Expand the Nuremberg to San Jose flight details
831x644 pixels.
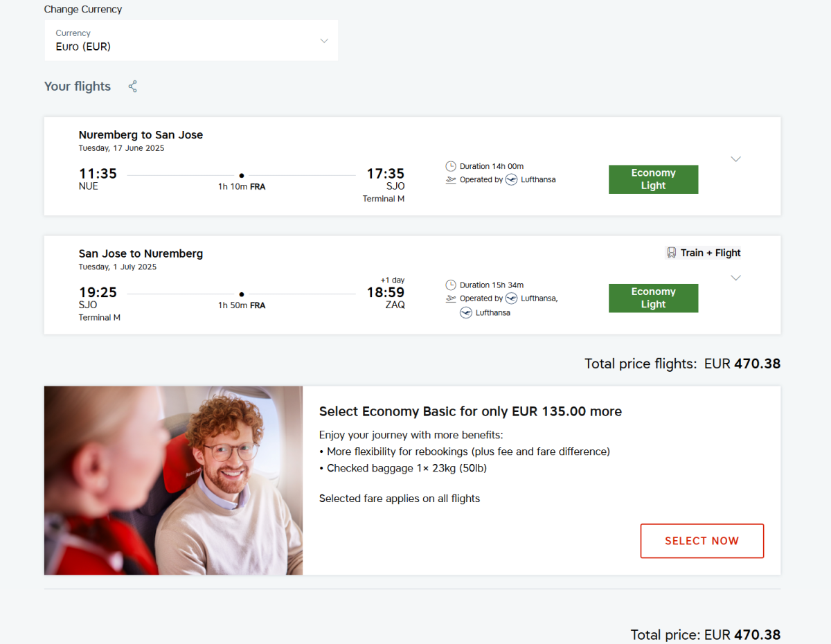point(735,159)
